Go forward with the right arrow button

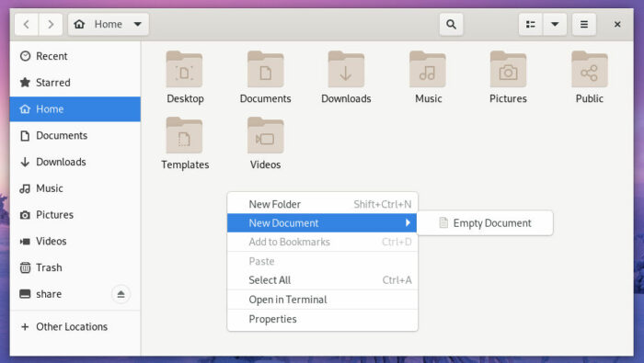point(51,24)
